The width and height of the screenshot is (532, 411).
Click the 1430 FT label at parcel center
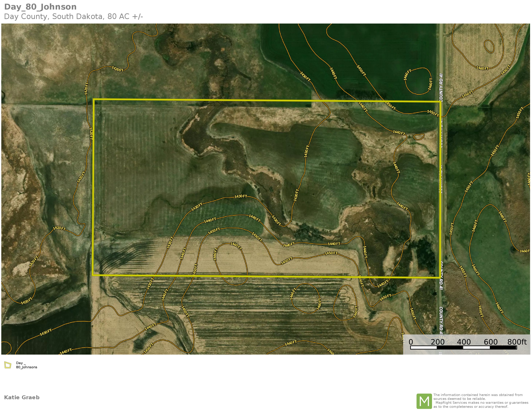(x=241, y=196)
